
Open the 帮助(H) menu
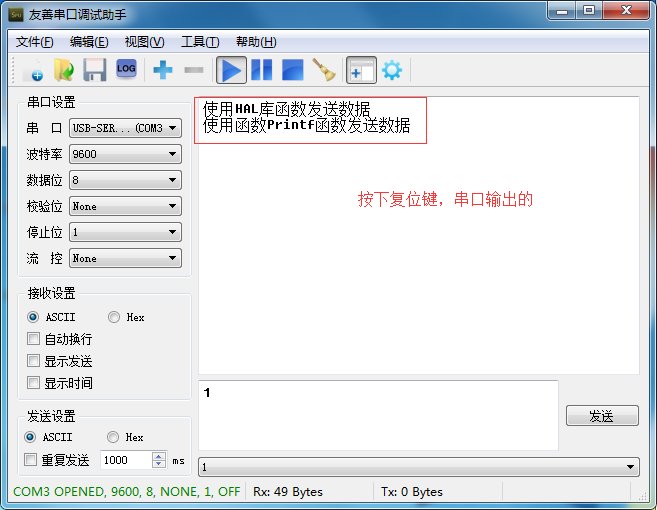click(256, 42)
